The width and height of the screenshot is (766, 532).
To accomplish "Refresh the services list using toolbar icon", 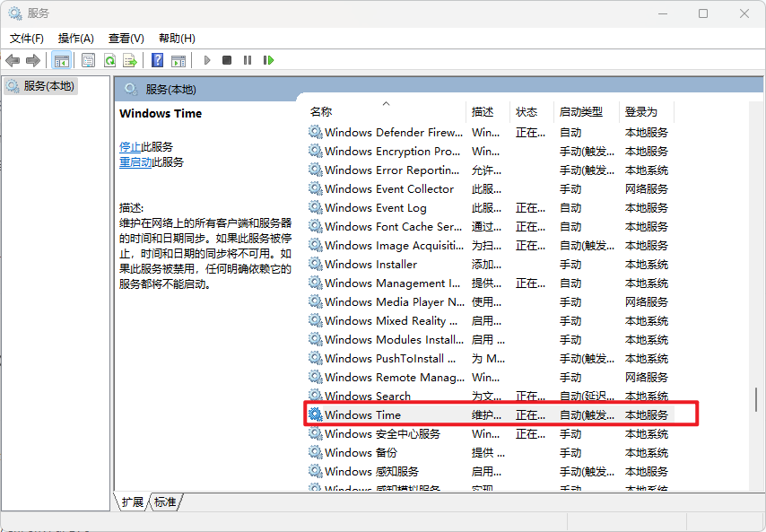I will (109, 60).
